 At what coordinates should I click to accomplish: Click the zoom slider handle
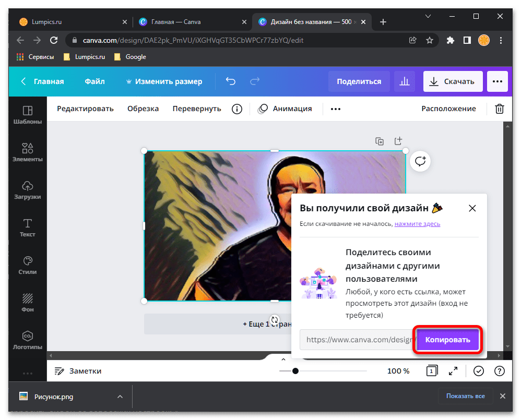295,371
